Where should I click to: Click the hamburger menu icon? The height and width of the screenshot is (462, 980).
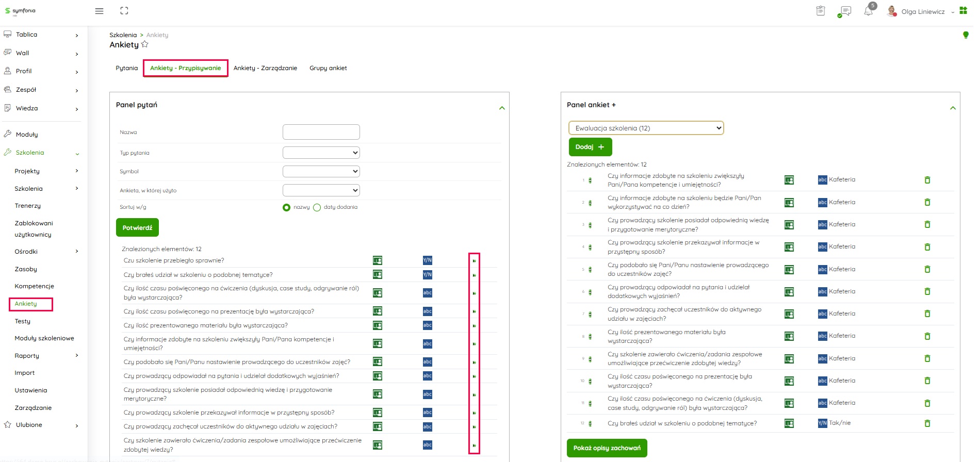tap(100, 11)
